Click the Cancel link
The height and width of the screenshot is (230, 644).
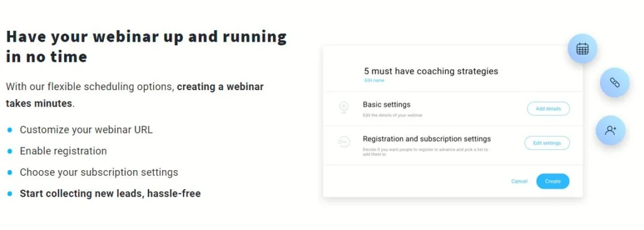point(519,181)
